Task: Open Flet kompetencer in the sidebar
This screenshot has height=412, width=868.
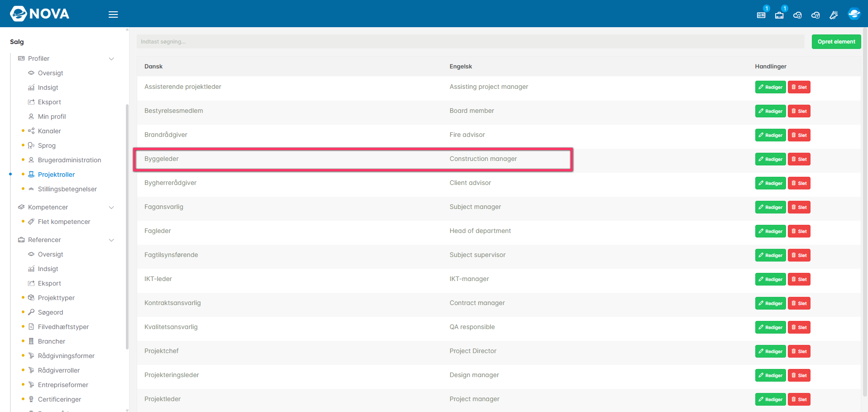Action: pos(64,222)
